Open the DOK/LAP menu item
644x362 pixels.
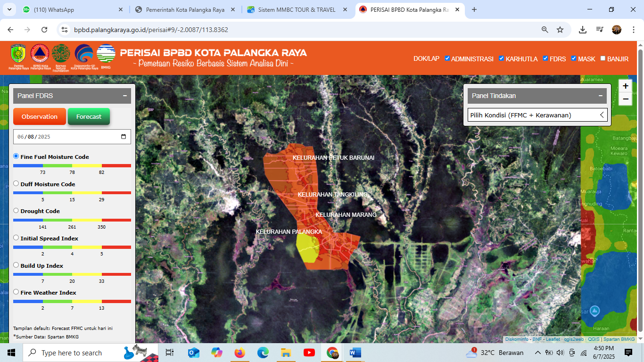(x=426, y=59)
